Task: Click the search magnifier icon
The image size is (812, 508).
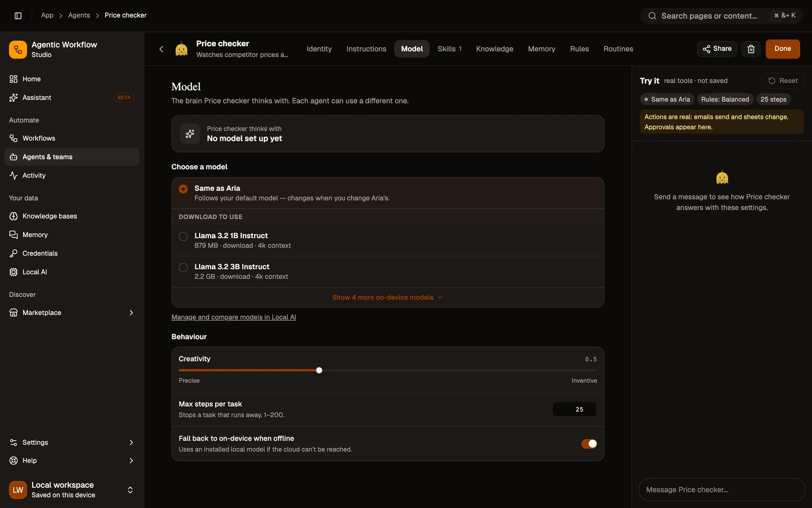Action: point(652,16)
